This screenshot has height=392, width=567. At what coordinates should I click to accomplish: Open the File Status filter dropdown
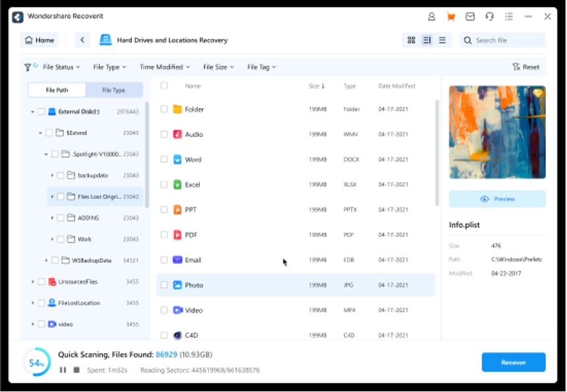[x=61, y=67]
